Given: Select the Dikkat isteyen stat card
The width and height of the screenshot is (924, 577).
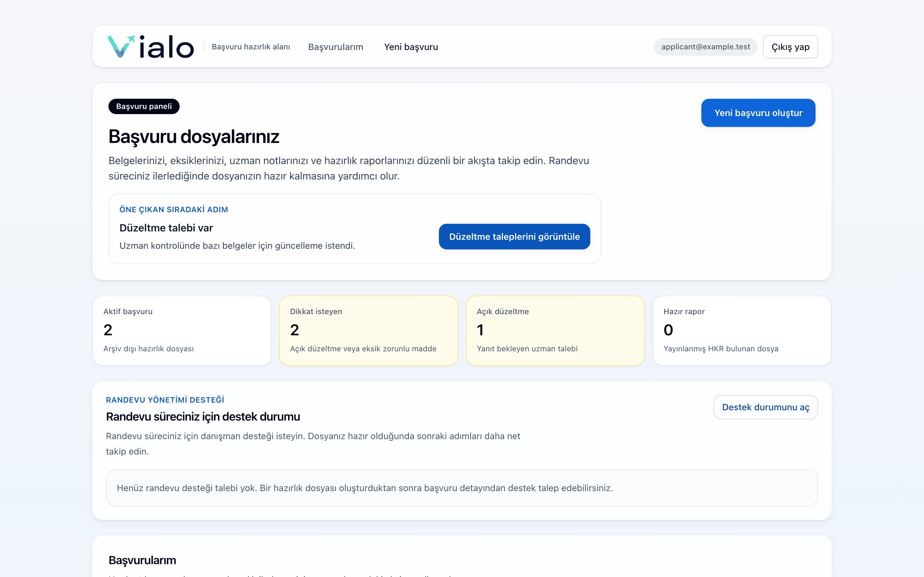Looking at the screenshot, I should coord(368,330).
